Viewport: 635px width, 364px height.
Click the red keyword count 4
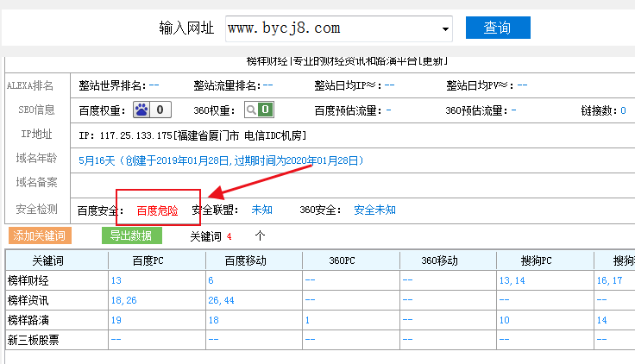229,236
